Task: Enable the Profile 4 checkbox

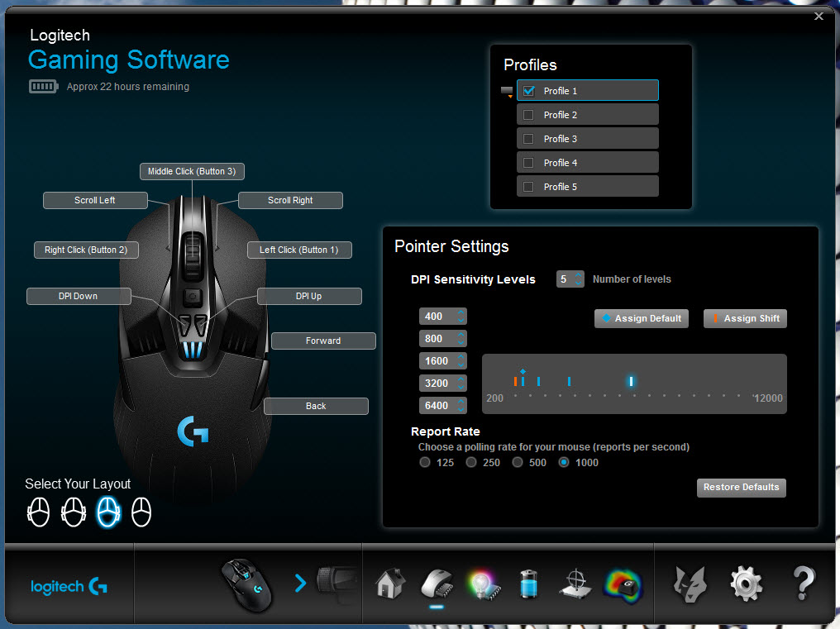Action: pos(528,163)
